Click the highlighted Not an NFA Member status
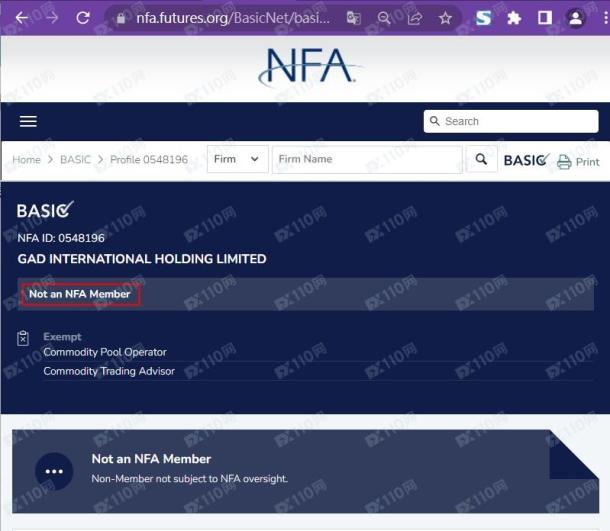The height and width of the screenshot is (531, 610). (80, 294)
